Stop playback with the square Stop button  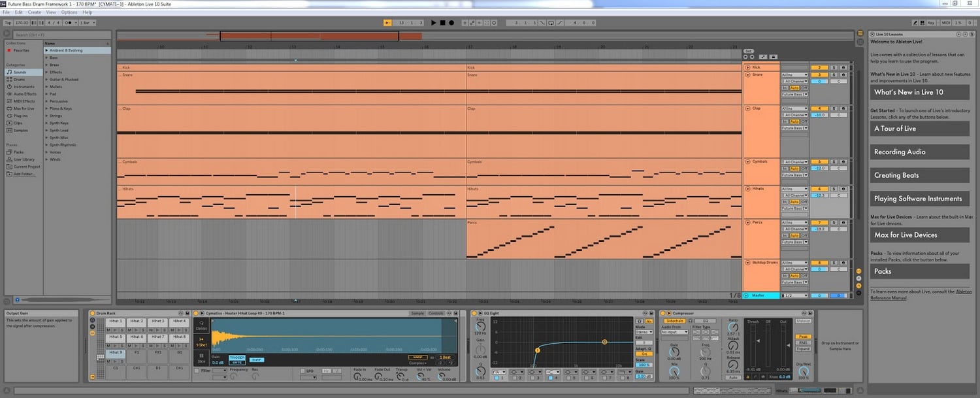pyautogui.click(x=442, y=23)
